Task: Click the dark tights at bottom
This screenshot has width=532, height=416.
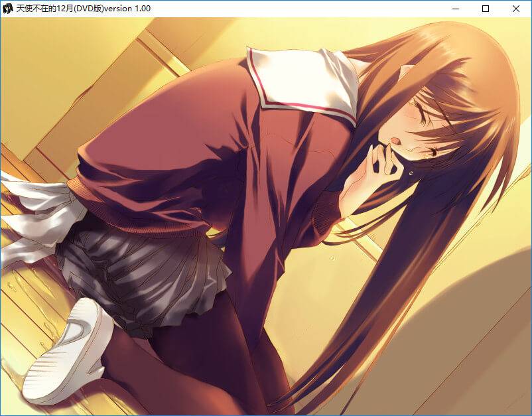Action: 199,372
